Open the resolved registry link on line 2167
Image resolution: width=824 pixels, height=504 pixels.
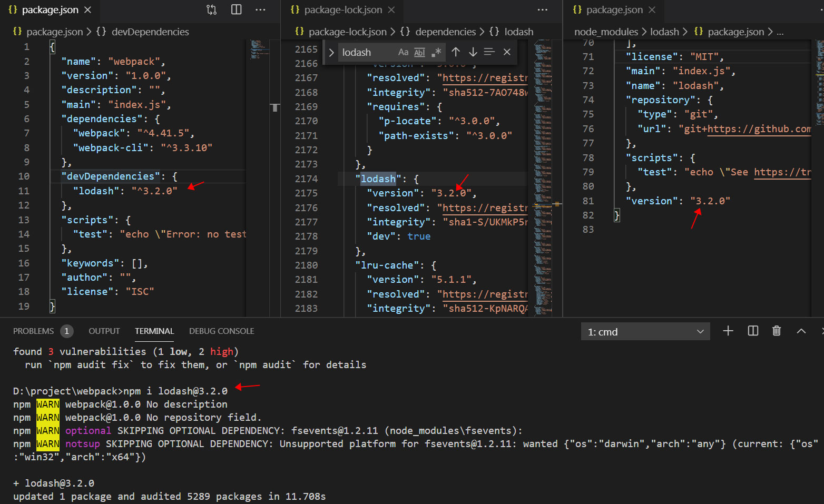(485, 78)
